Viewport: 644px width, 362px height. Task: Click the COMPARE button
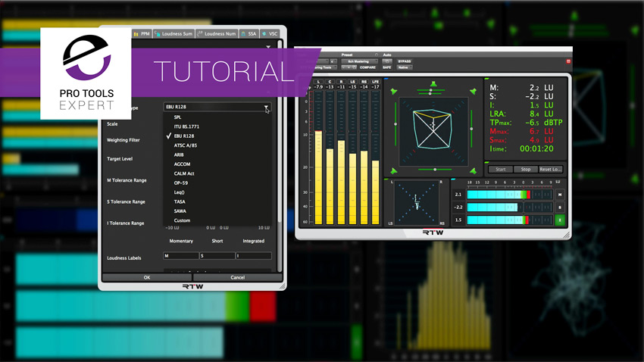pyautogui.click(x=367, y=67)
